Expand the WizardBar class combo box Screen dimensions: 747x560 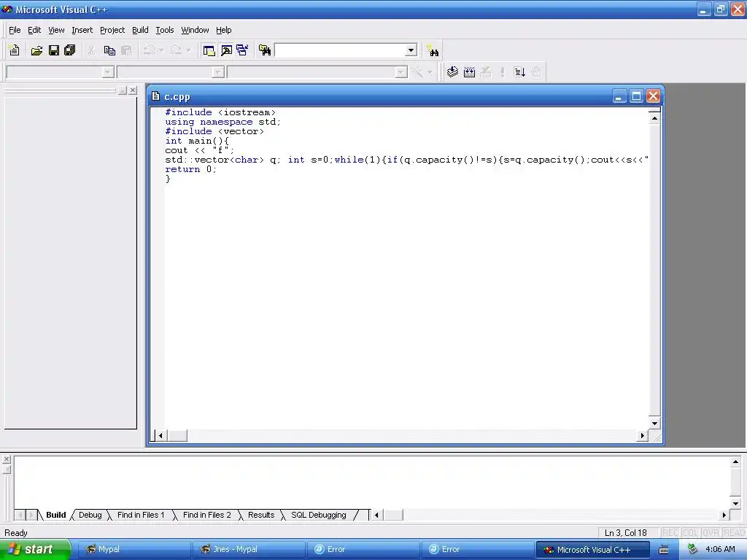(108, 72)
